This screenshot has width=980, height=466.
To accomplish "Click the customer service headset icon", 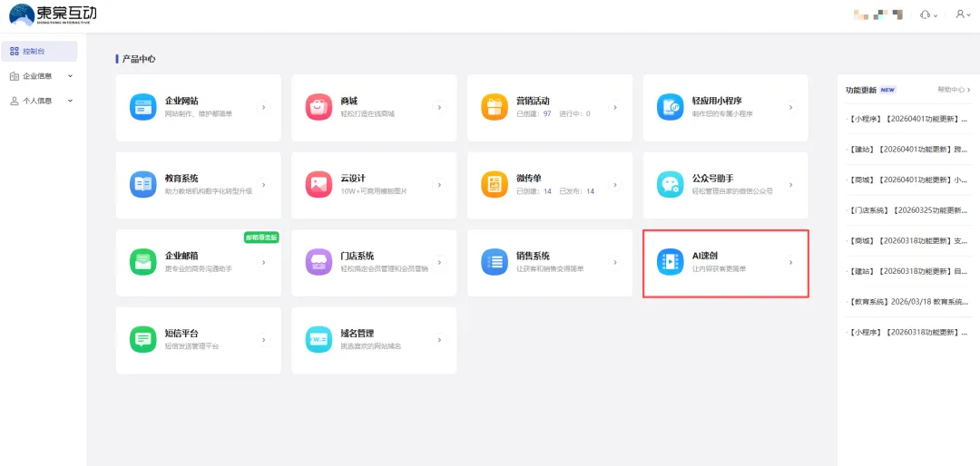I will pyautogui.click(x=926, y=15).
